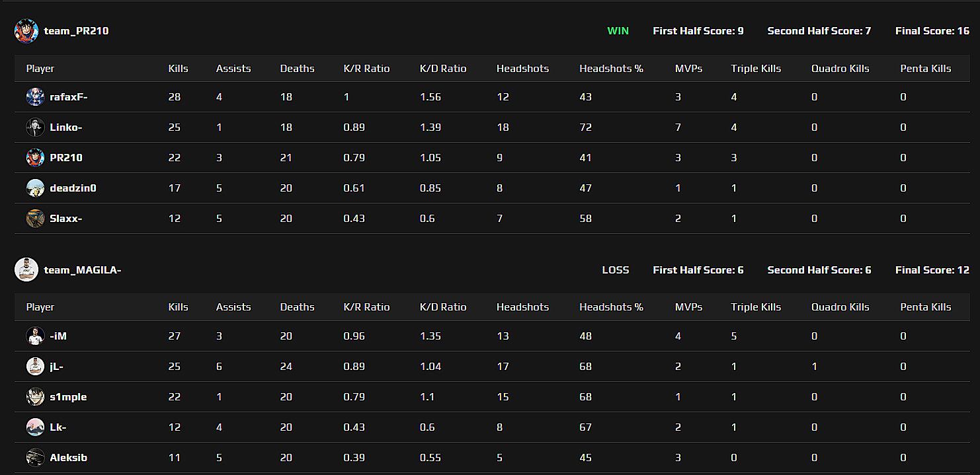
Task: Click deadzin0 player avatar icon
Action: tap(35, 188)
